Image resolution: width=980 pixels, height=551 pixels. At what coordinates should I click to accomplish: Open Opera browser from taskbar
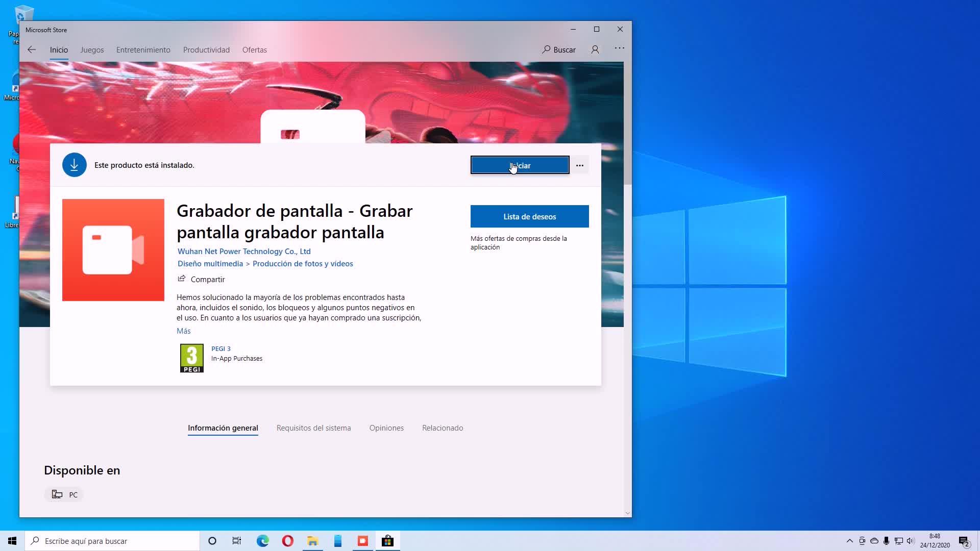tap(288, 541)
